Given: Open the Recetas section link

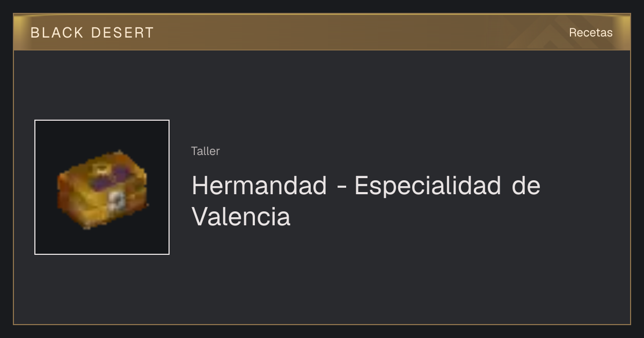Looking at the screenshot, I should (x=590, y=32).
